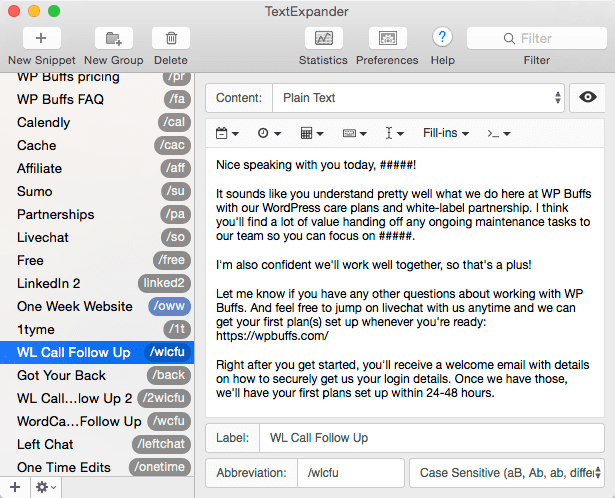Click the https://wpbuffs.com/ text in the snippet

(x=272, y=336)
